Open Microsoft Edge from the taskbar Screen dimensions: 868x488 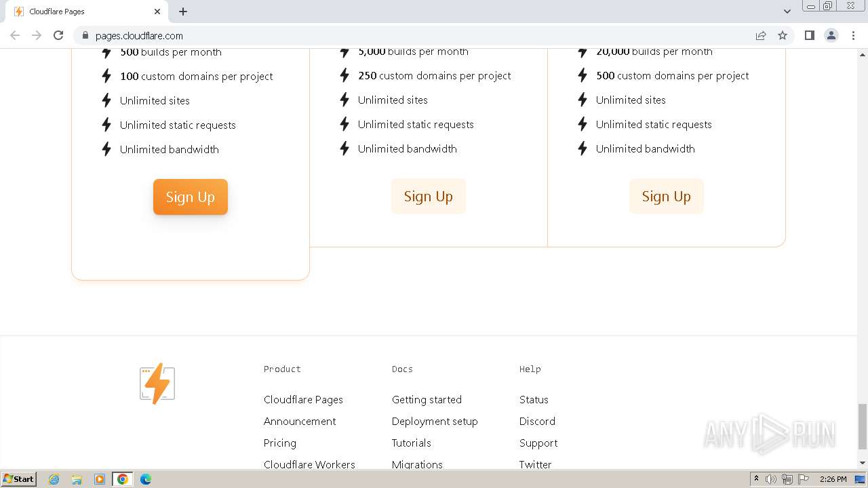146,479
